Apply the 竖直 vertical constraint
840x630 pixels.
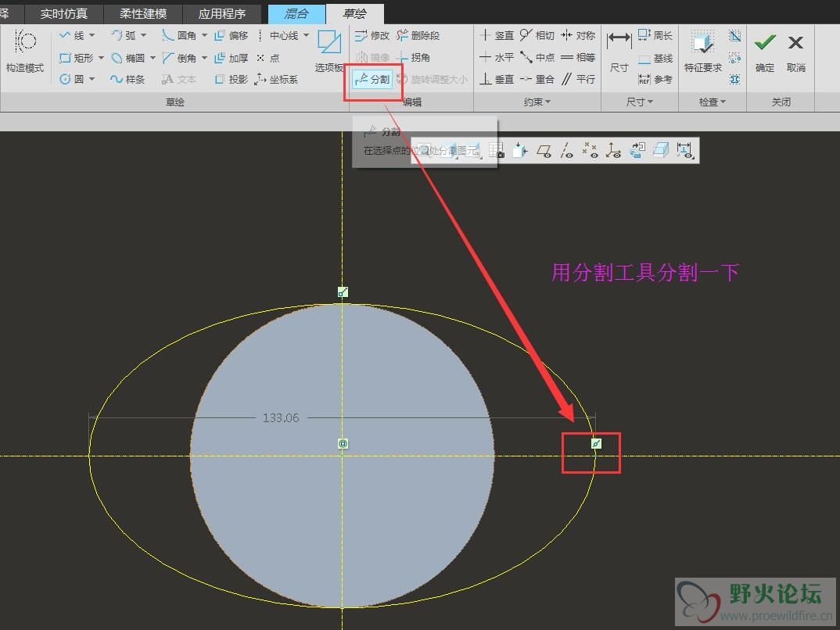click(x=497, y=35)
